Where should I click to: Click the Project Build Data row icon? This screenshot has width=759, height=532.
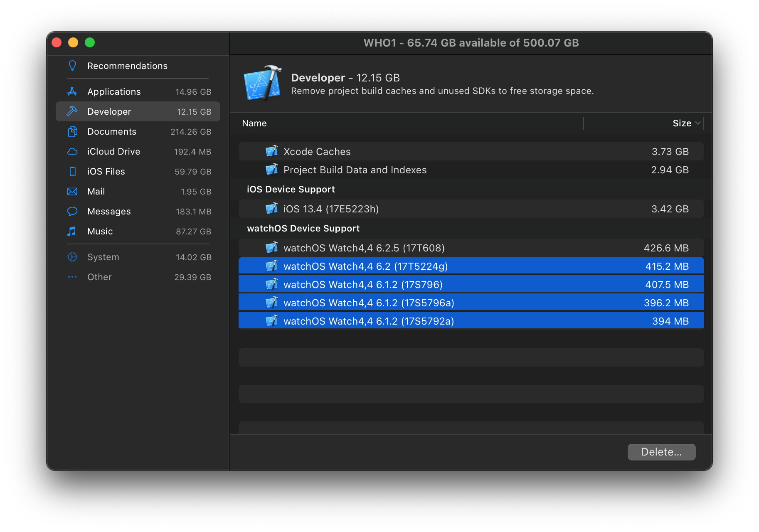coord(272,170)
